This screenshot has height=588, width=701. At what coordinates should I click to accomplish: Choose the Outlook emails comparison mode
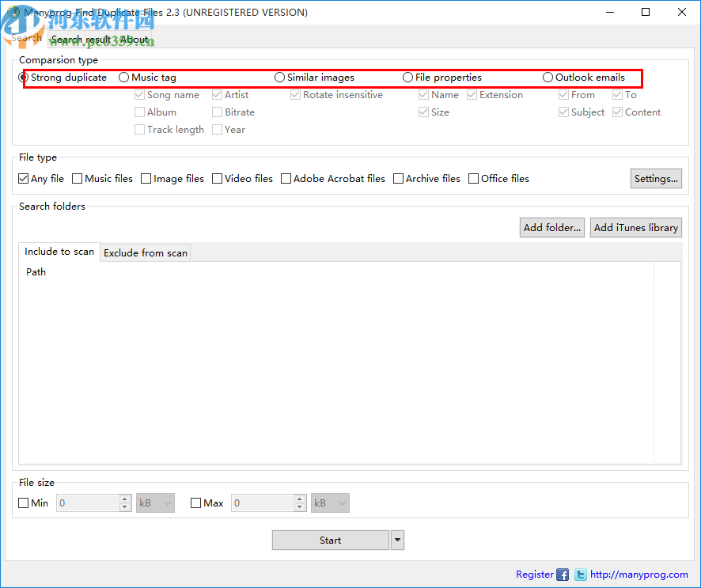click(x=548, y=78)
